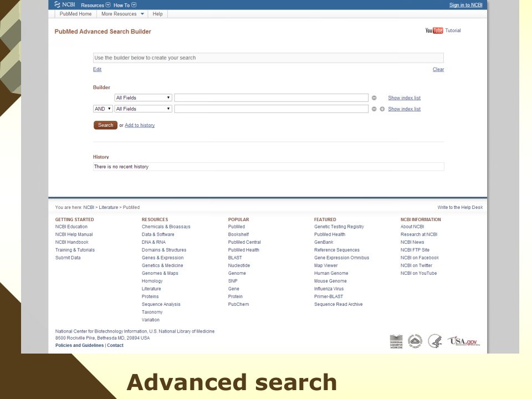Screen dimensions: 532x399
Task: Open the Primer-BLAST link
Action: point(329,296)
